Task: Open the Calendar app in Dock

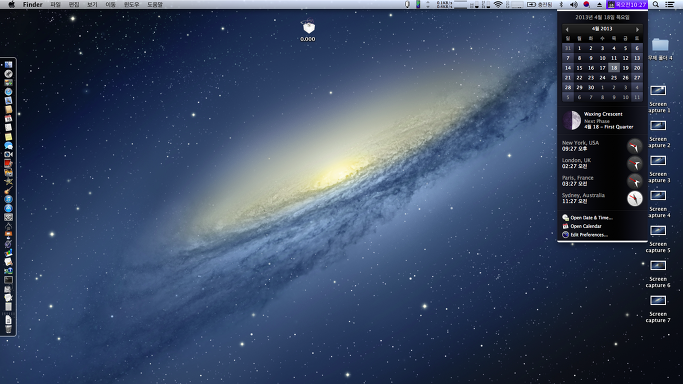Action: [x=8, y=118]
